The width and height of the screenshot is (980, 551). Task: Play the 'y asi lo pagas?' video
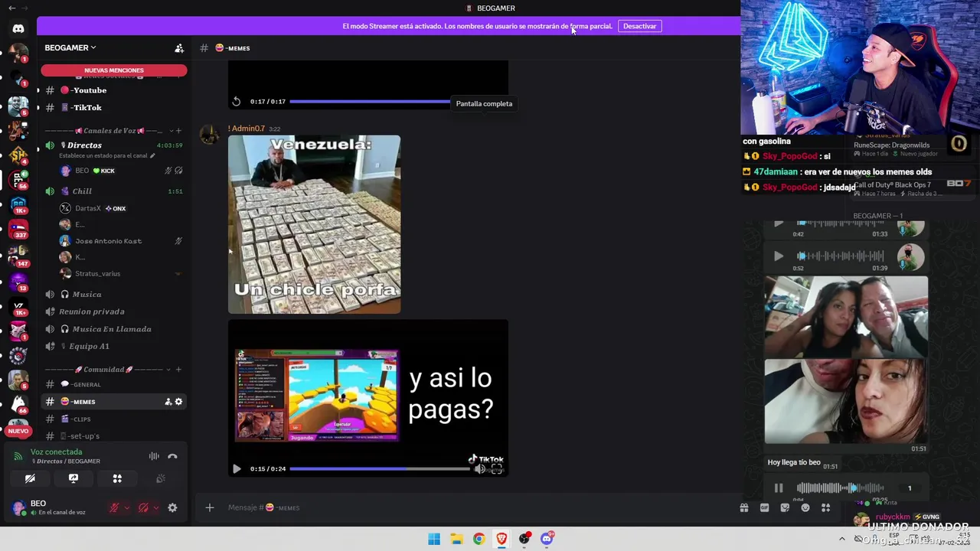click(x=237, y=468)
